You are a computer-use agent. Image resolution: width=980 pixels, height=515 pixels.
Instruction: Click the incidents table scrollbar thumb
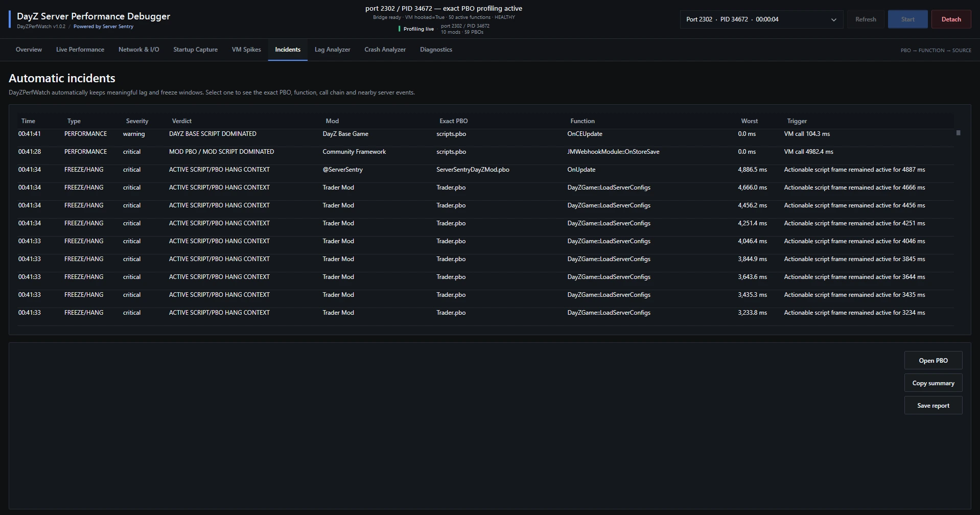pyautogui.click(x=959, y=133)
